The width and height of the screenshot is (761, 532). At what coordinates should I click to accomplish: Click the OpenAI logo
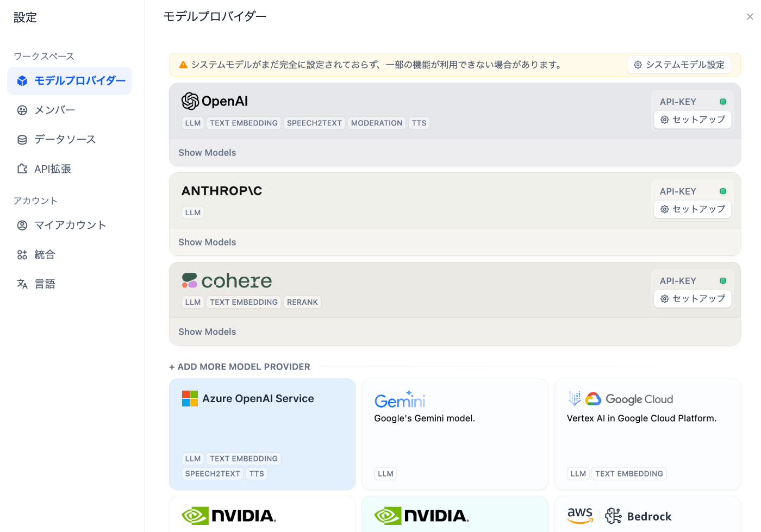(x=215, y=101)
